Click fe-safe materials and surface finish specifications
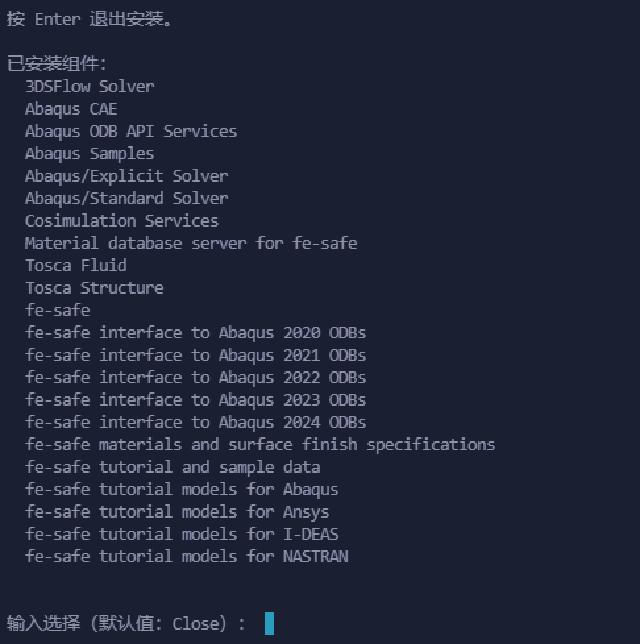This screenshot has width=640, height=644. pos(260,444)
